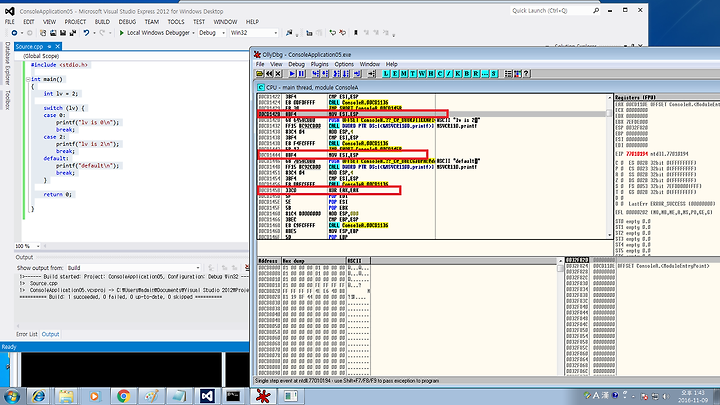Open the OllyDbg File menu
Screen dimensions: 720x405
click(260, 64)
